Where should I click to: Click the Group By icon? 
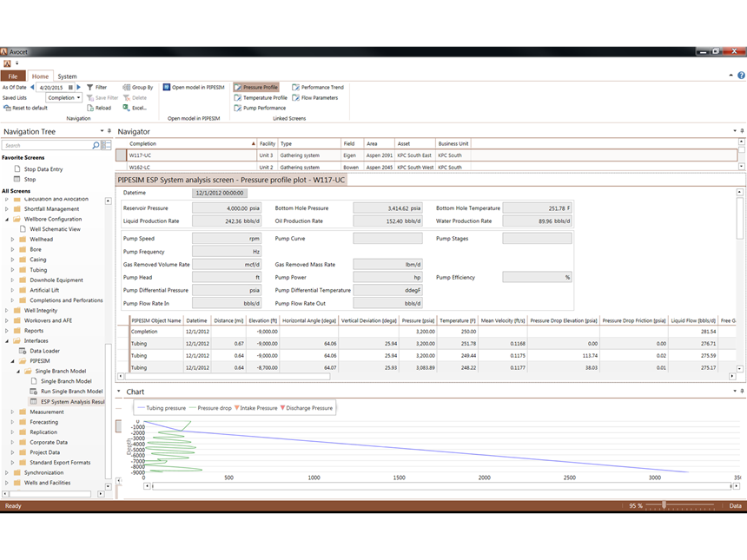click(127, 88)
